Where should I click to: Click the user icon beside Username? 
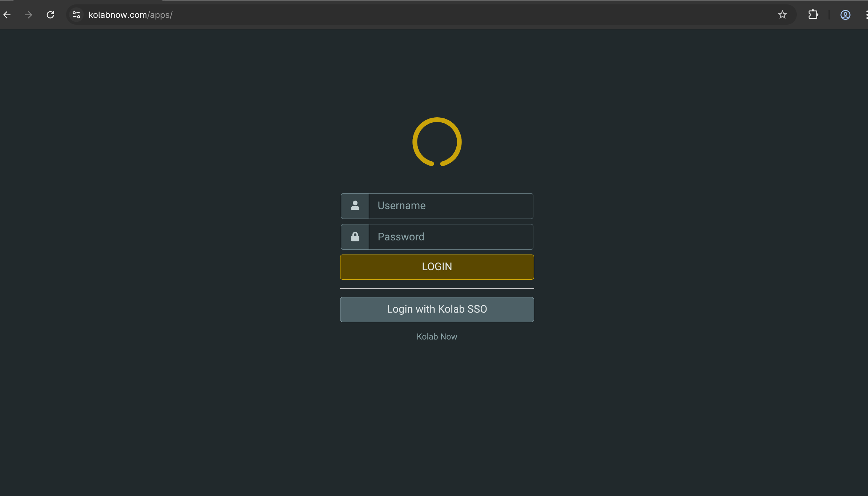click(355, 206)
